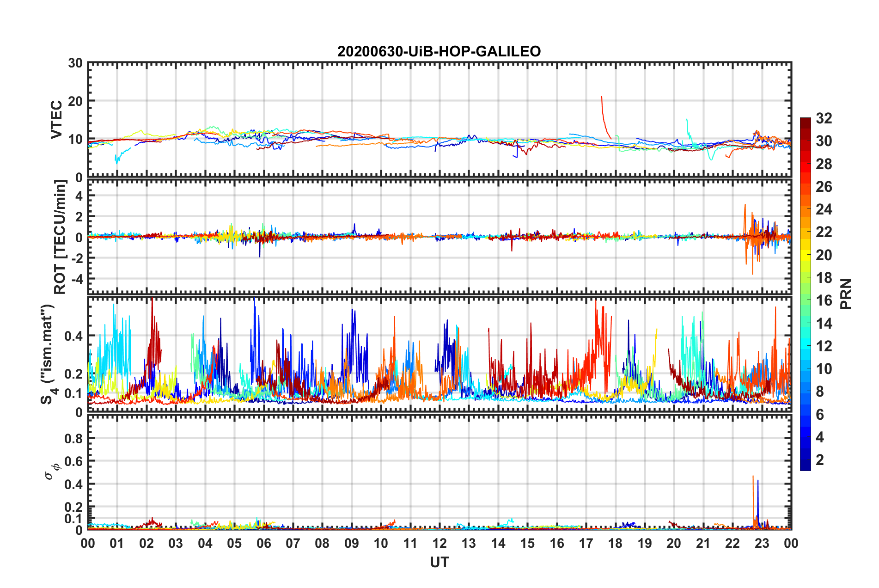Click the "4" tick on ROT axis
Screen dimensions: 879x588
79,196
